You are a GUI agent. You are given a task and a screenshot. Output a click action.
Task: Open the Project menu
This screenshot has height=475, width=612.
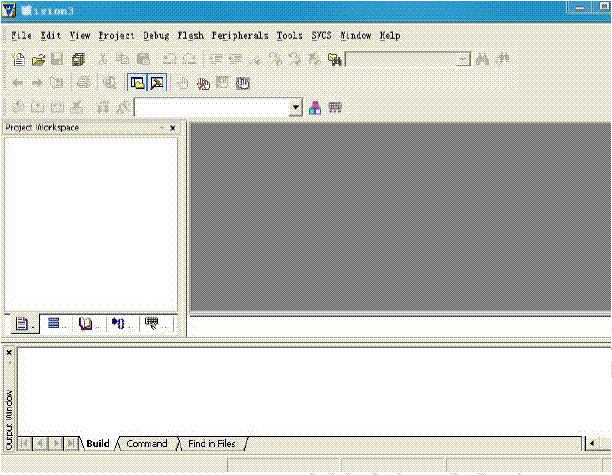(x=116, y=35)
